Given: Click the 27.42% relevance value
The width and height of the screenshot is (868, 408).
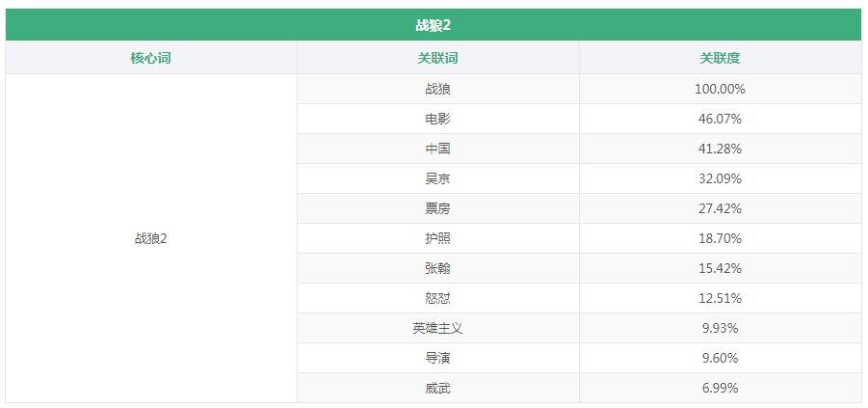Looking at the screenshot, I should tap(720, 208).
